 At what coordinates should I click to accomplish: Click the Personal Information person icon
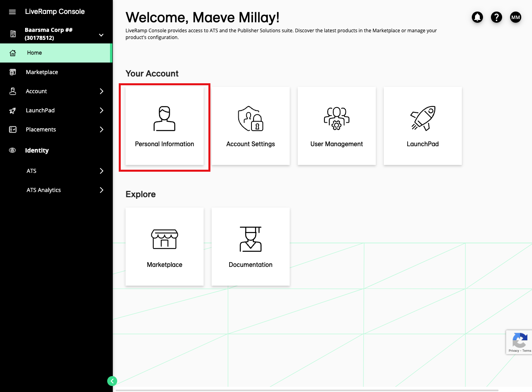click(x=165, y=119)
